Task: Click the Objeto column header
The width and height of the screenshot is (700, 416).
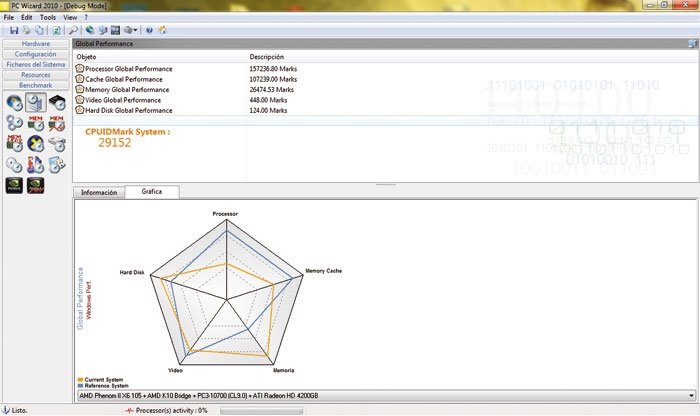Action: (159, 57)
